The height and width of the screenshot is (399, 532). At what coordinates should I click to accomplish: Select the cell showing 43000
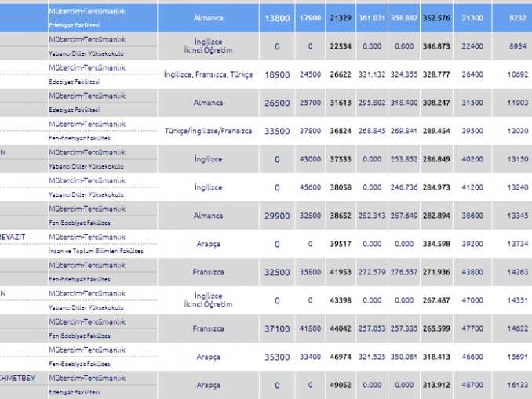point(310,159)
